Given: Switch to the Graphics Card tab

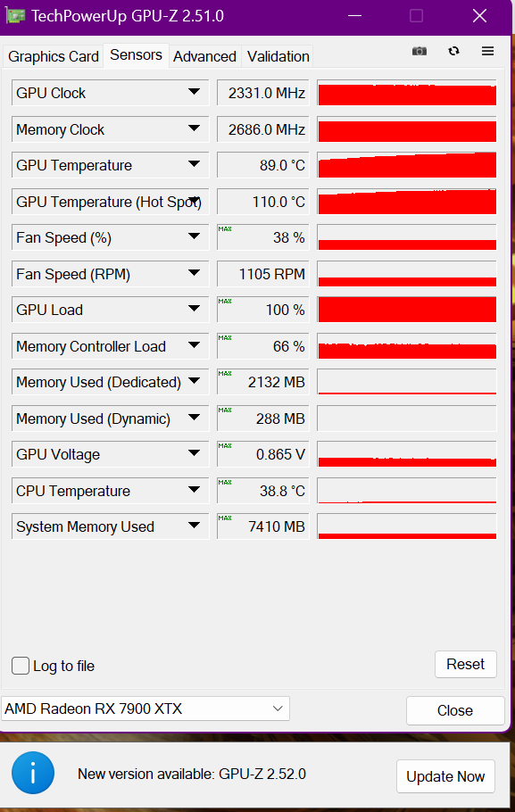Looking at the screenshot, I should click(x=52, y=56).
